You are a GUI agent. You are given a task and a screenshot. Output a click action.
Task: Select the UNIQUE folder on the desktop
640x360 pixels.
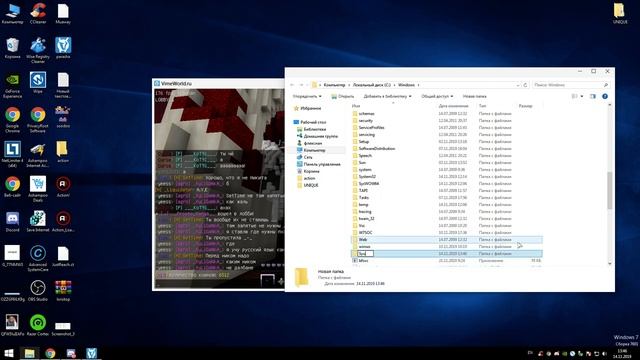coord(620,13)
